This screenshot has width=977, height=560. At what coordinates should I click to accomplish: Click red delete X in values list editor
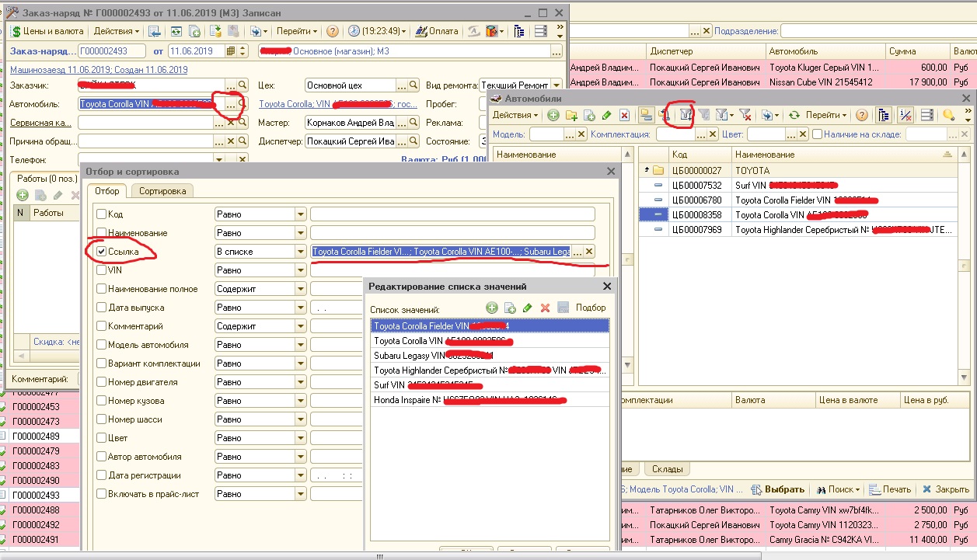tap(546, 308)
